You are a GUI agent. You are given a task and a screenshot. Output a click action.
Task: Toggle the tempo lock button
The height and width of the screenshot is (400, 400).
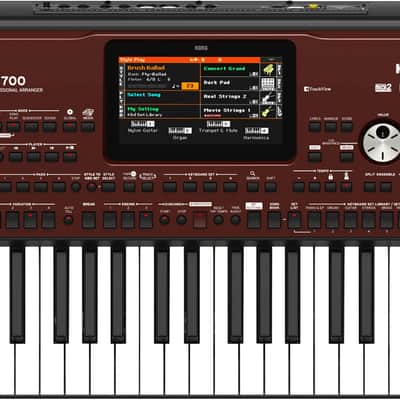click(330, 187)
